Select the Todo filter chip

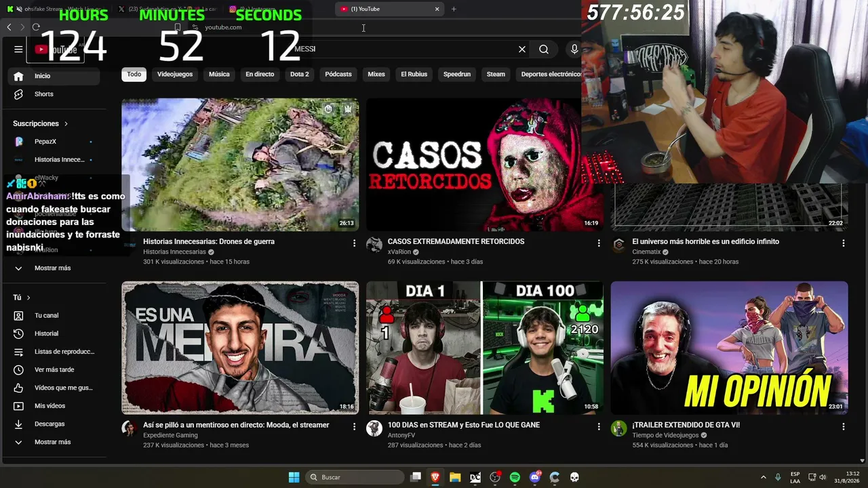tap(134, 74)
